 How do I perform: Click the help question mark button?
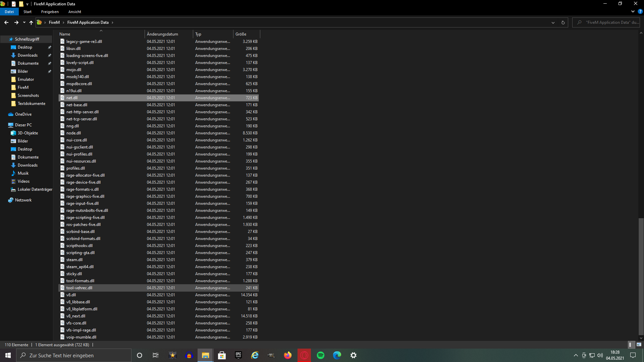click(x=640, y=11)
